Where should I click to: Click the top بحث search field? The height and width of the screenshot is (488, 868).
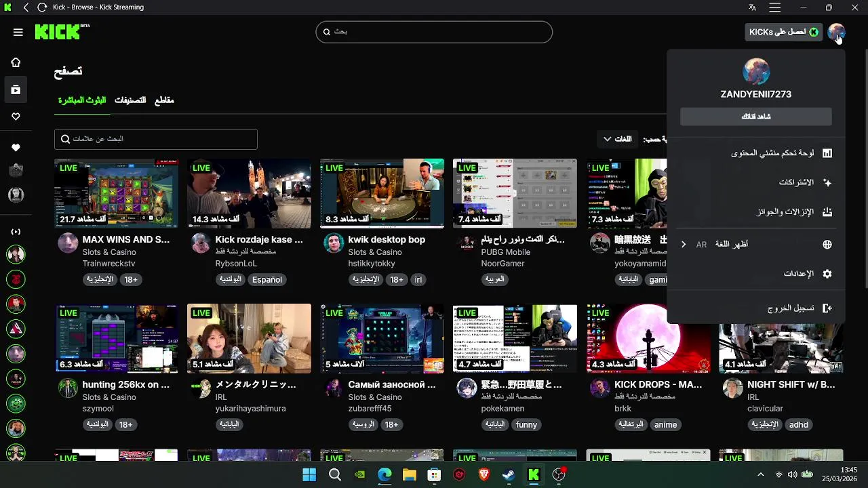point(434,32)
